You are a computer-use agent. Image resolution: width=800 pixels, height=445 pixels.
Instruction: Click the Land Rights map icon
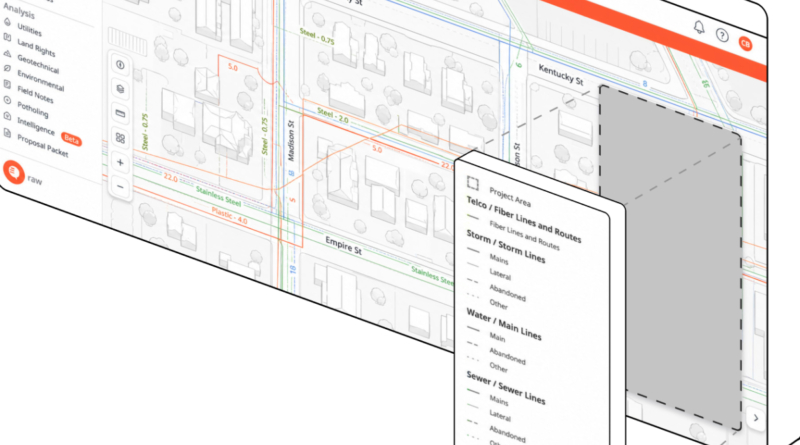7,37
